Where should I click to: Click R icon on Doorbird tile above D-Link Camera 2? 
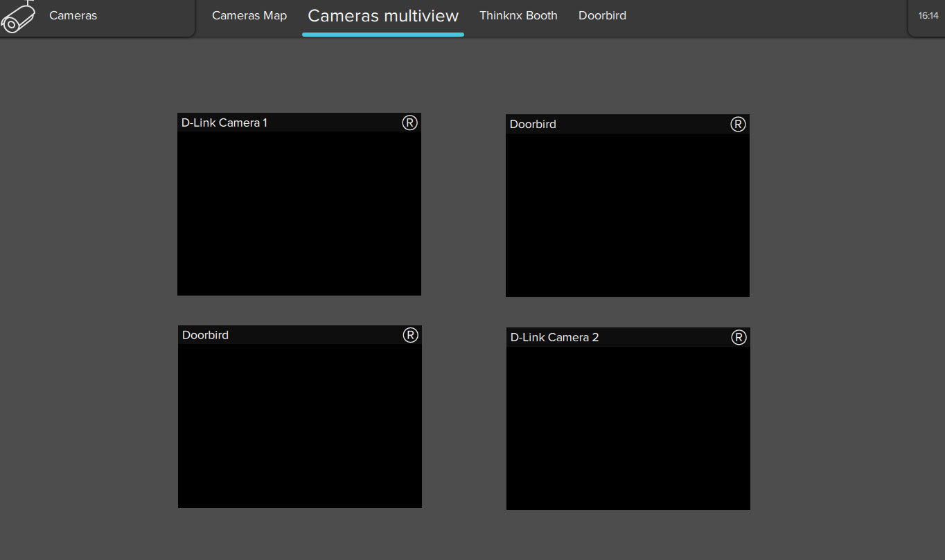[x=738, y=124]
